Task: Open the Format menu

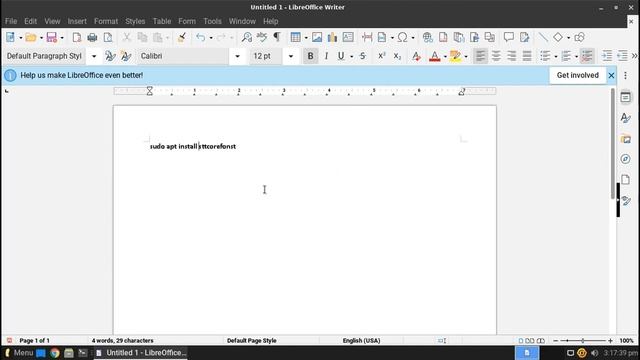Action: (x=106, y=21)
